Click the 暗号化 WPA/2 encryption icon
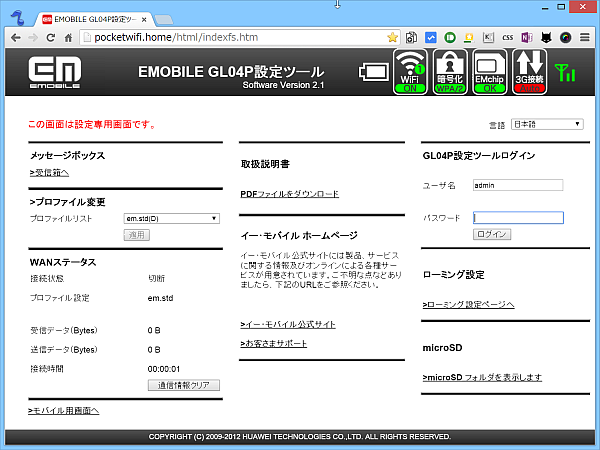Viewport: 600px width, 450px height. (450, 71)
